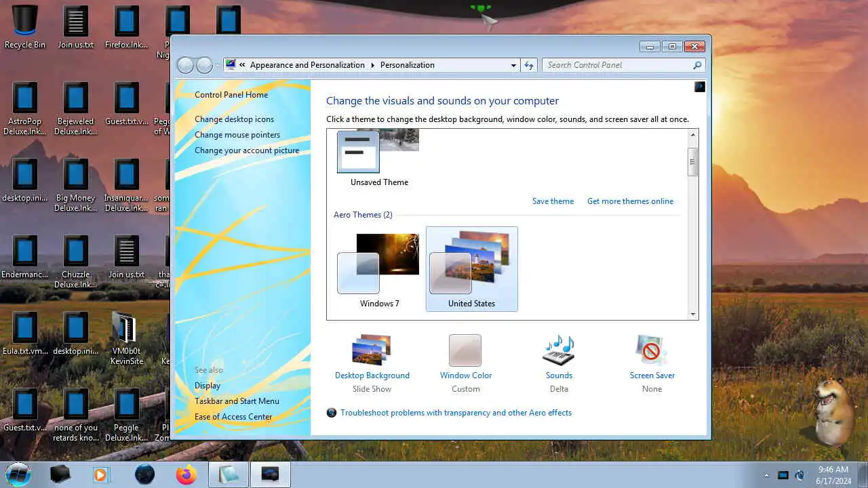Select the Chuzzle Deluxe desktop shortcut
868x488 pixels.
pos(75,262)
